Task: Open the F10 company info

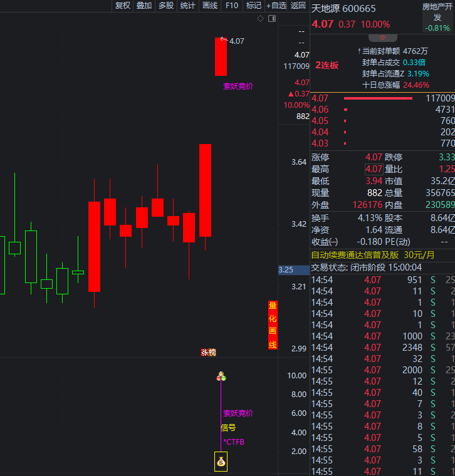Action: (232, 6)
